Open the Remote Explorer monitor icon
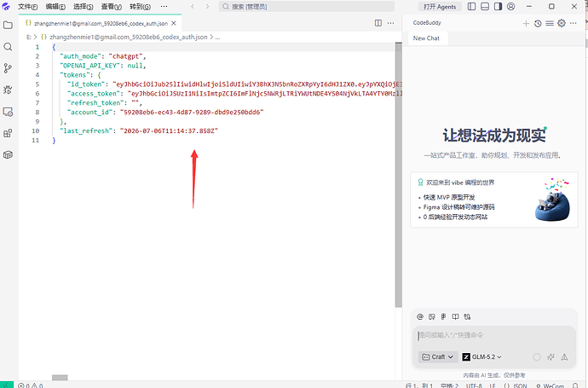Image resolution: width=588 pixels, height=388 pixels. 8,112
